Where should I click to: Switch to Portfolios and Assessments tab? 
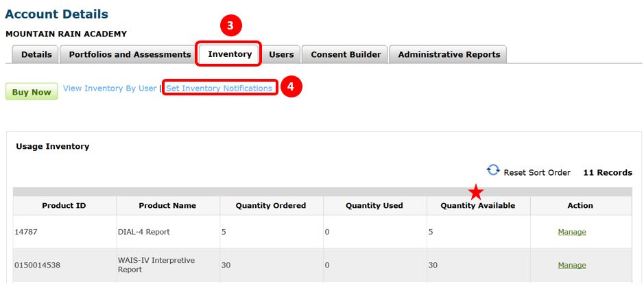pyautogui.click(x=130, y=55)
